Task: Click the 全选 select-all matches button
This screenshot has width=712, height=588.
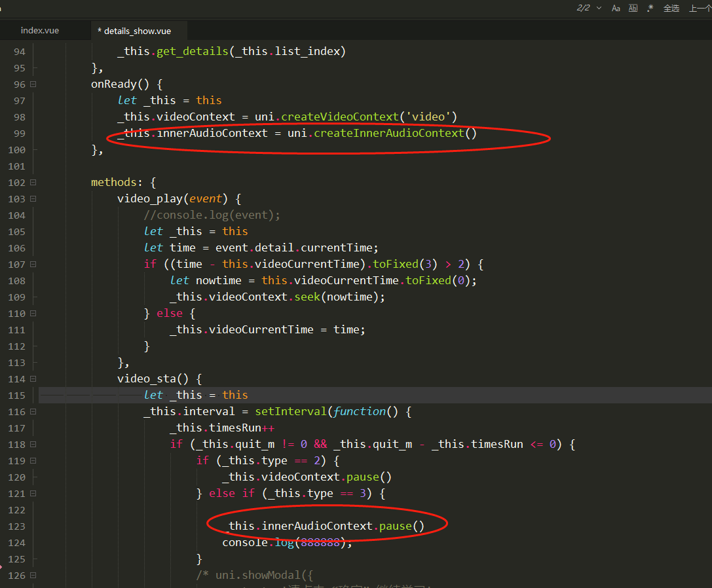Action: (671, 8)
